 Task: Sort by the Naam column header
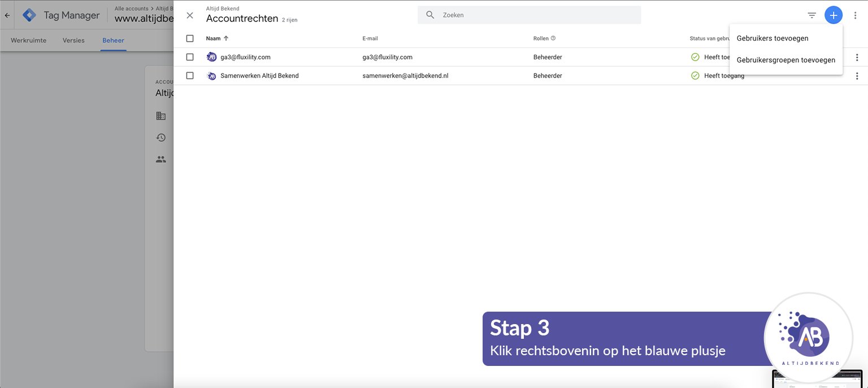point(214,38)
